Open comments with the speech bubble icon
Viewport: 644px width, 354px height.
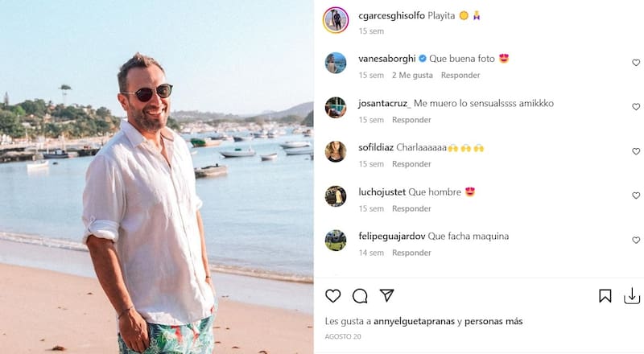click(x=360, y=296)
